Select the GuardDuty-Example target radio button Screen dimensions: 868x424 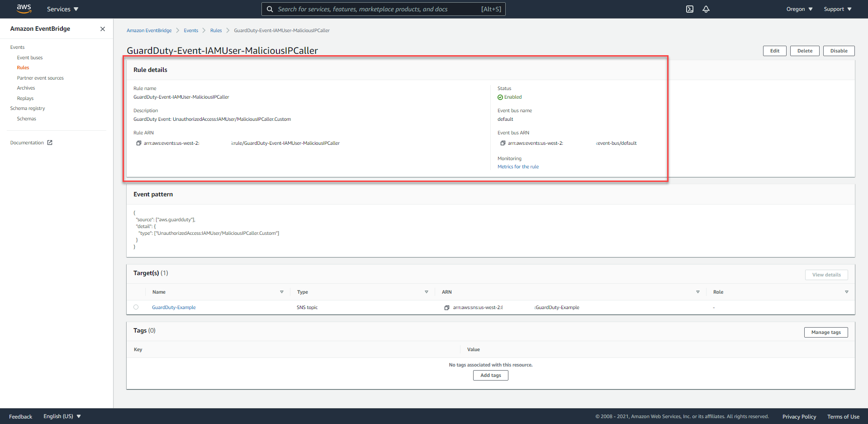pos(136,307)
